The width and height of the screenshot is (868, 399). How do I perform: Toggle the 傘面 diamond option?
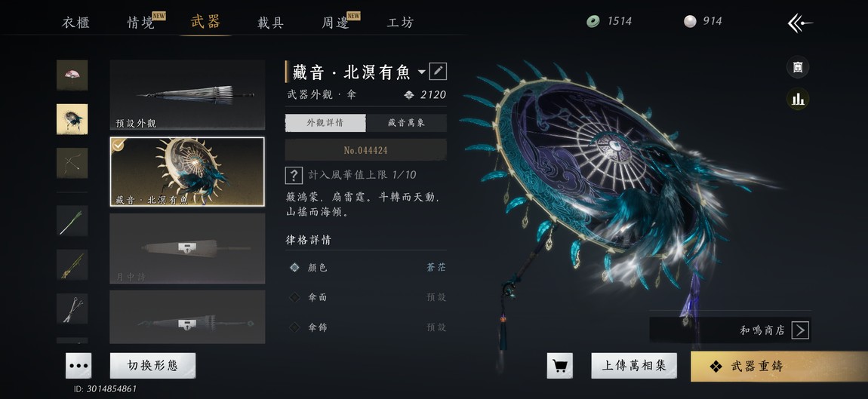[294, 298]
